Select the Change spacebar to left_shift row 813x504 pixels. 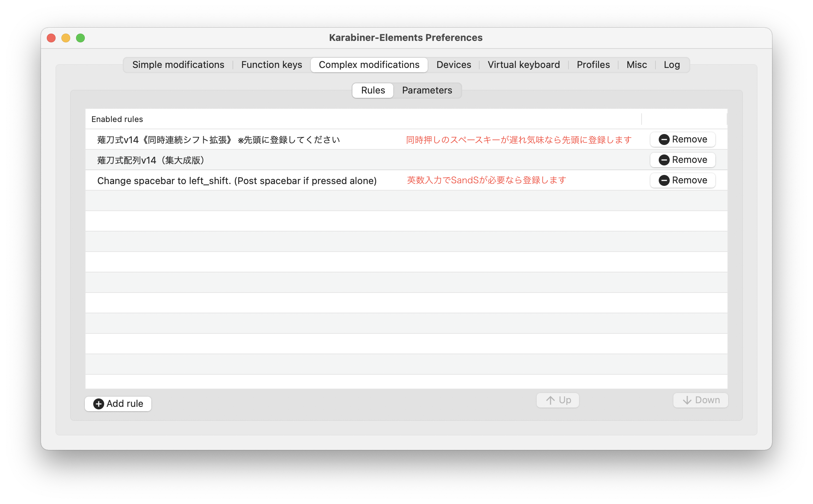click(237, 181)
